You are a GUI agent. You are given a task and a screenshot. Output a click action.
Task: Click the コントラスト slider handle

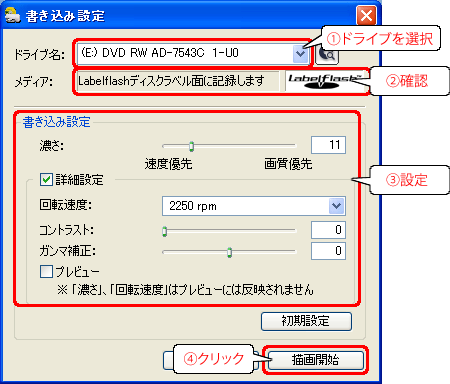(164, 231)
